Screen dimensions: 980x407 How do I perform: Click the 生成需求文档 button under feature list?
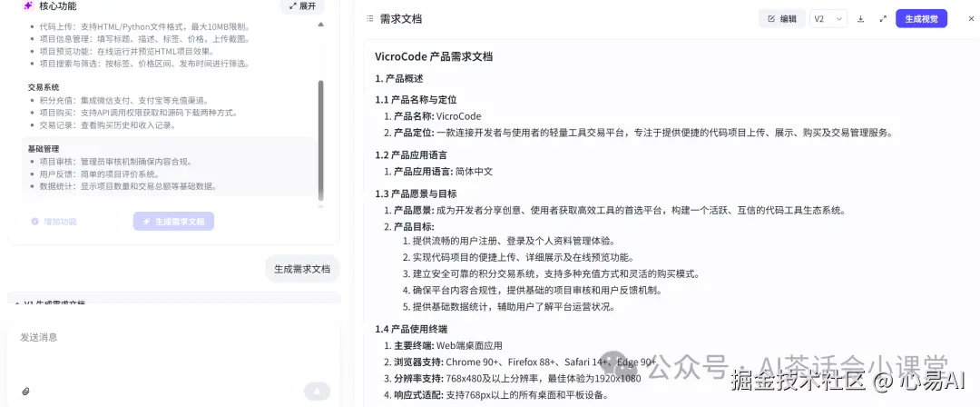tap(173, 221)
